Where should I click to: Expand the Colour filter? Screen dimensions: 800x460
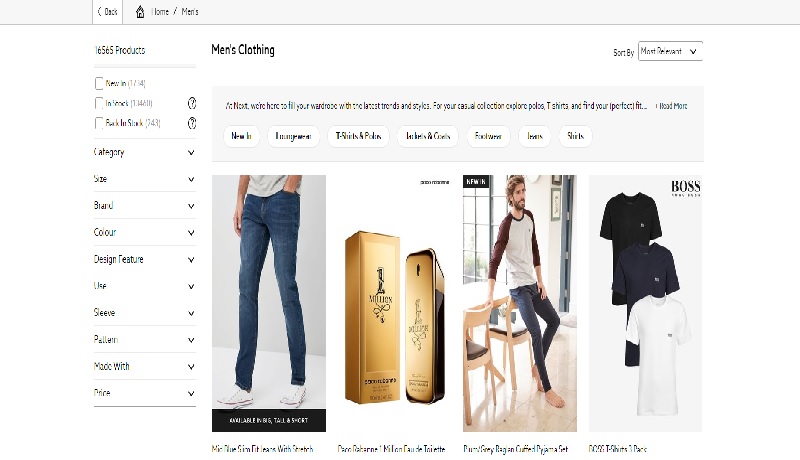pos(145,233)
